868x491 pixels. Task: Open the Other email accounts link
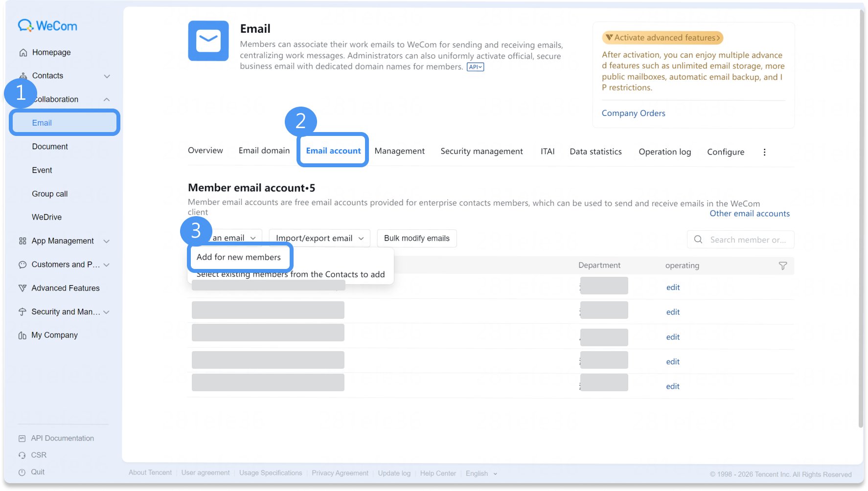pos(750,214)
